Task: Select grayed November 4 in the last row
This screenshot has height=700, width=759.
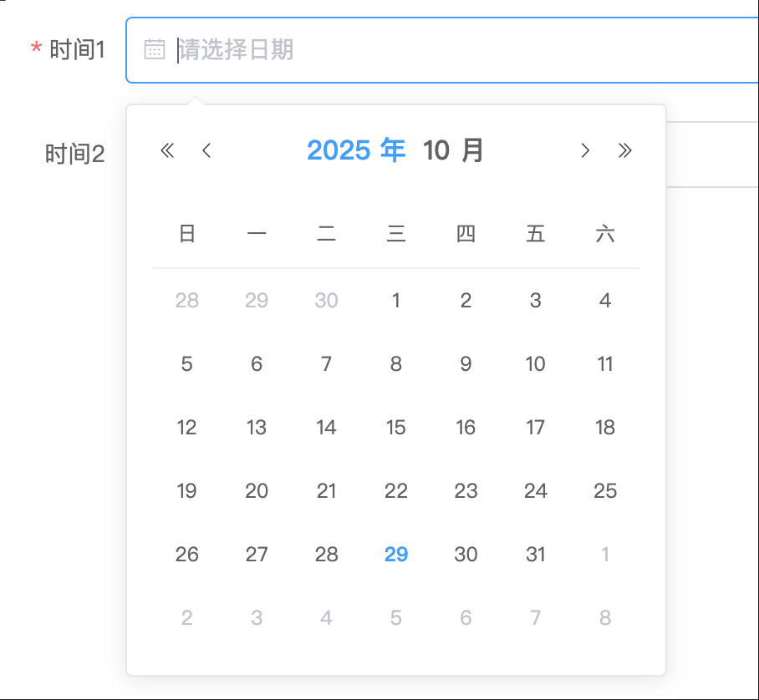Action: pos(326,618)
